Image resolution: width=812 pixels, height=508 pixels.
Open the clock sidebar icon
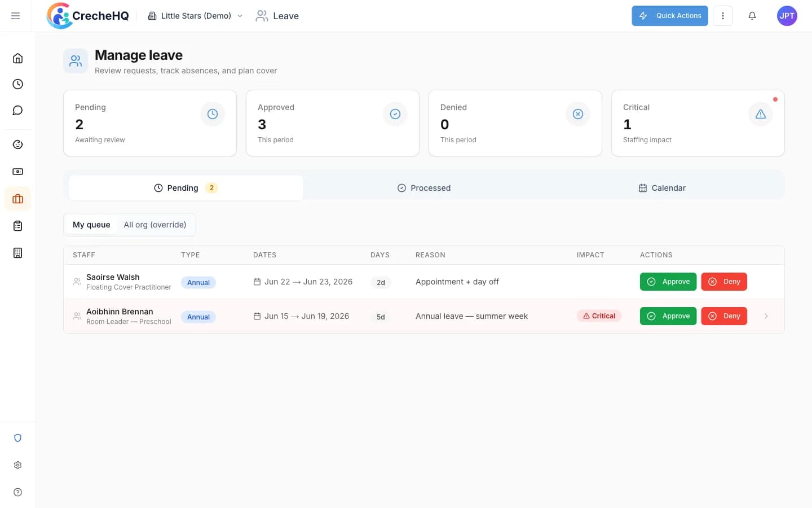click(17, 84)
